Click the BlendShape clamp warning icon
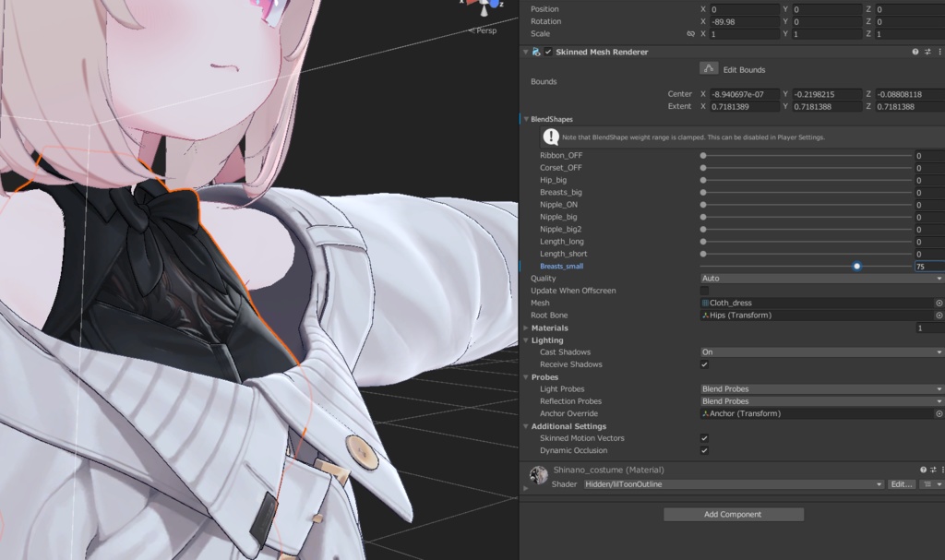Viewport: 945px width, 560px height. coord(550,137)
